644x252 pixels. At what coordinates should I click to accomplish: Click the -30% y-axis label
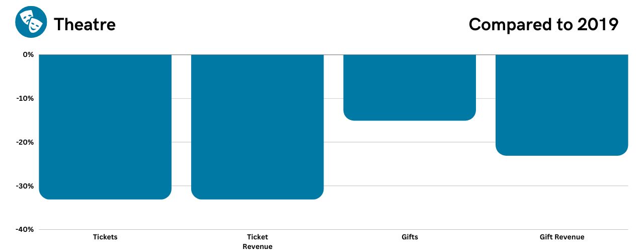click(x=25, y=186)
